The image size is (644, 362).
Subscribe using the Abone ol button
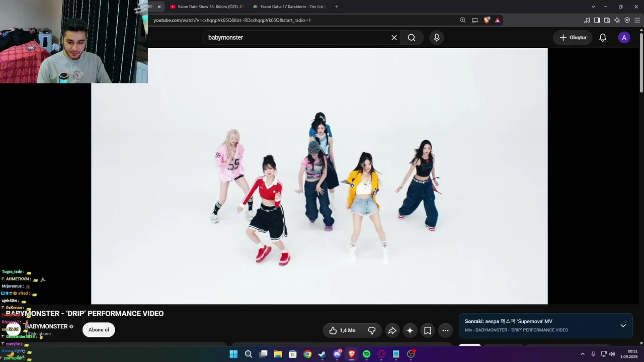click(x=99, y=330)
